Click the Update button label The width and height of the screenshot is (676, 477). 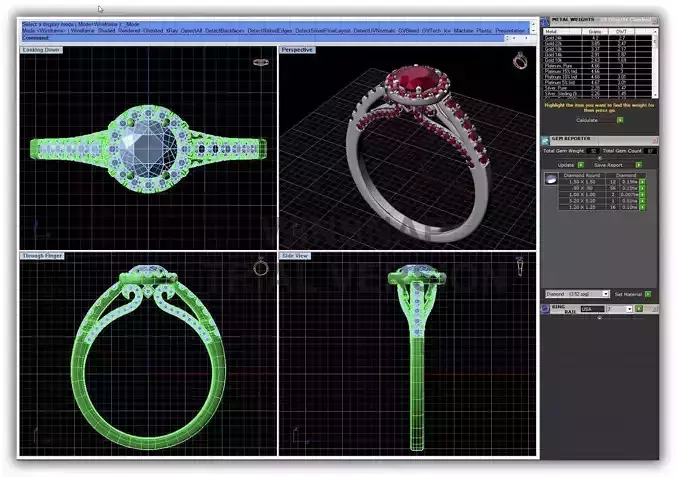tap(566, 165)
